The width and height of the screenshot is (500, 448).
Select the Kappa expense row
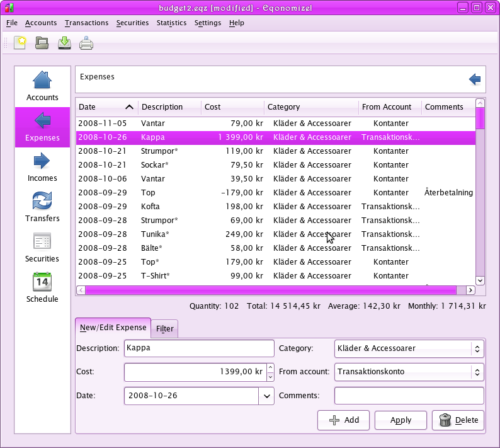click(x=276, y=137)
